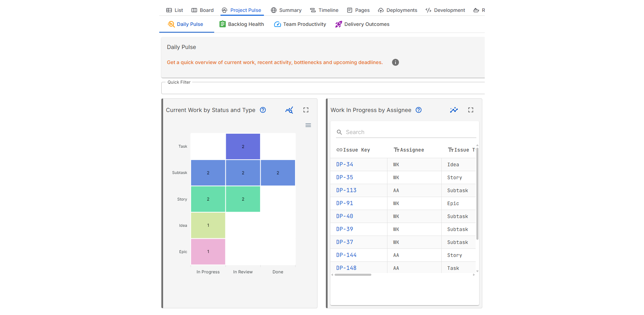Click the chart insights icon on Current Work panel
The image size is (644, 315).
[289, 110]
